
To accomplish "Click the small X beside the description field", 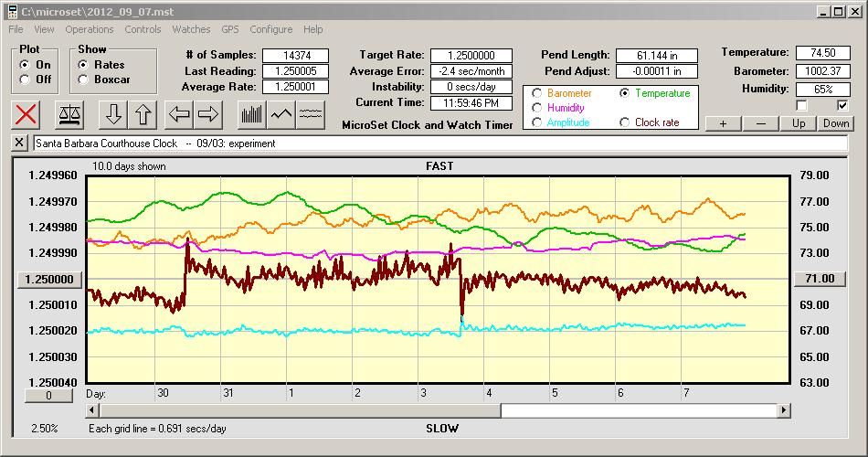I will point(19,143).
